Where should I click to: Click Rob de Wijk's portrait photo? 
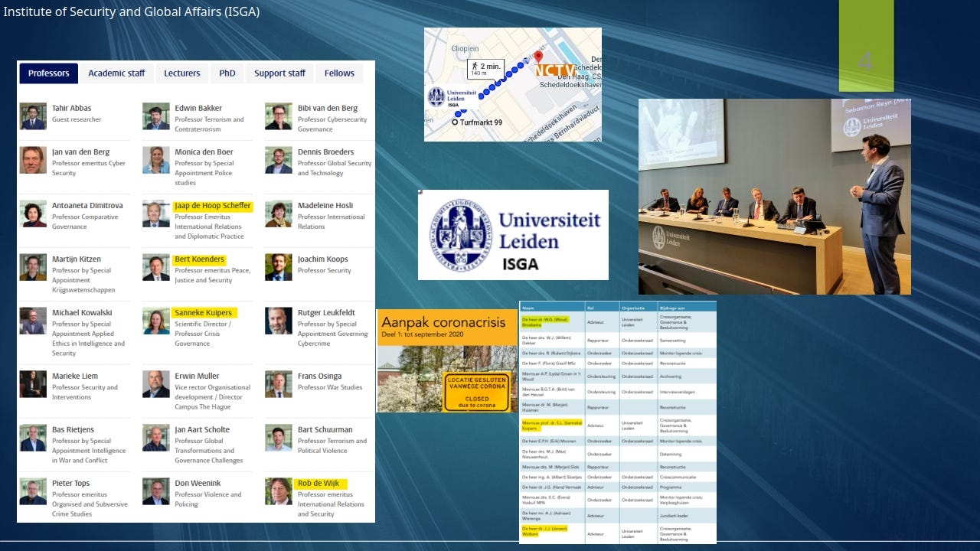(279, 491)
